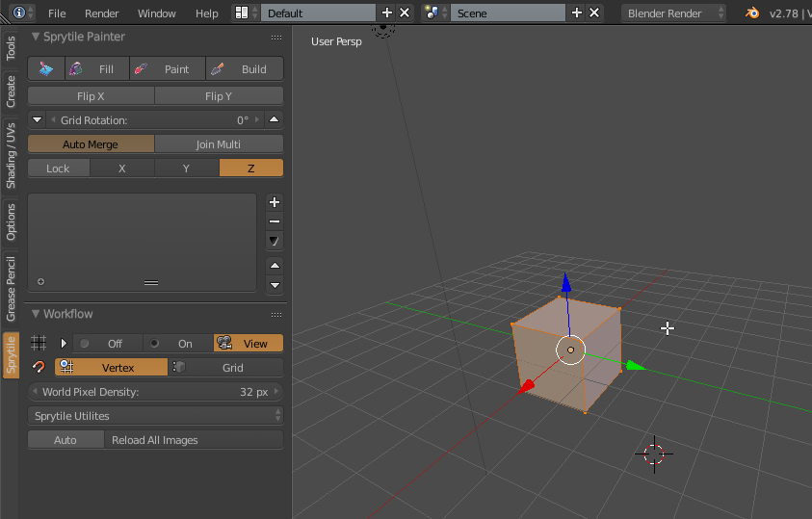Increase Grid Rotation with right arrow

(x=257, y=120)
